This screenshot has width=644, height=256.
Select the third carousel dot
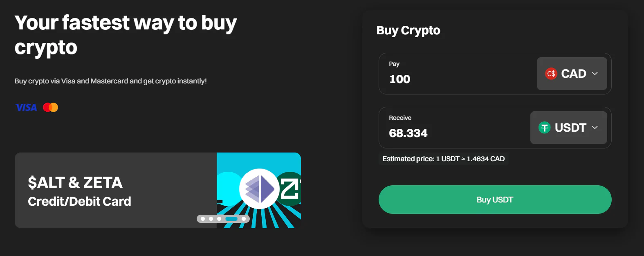pyautogui.click(x=219, y=219)
